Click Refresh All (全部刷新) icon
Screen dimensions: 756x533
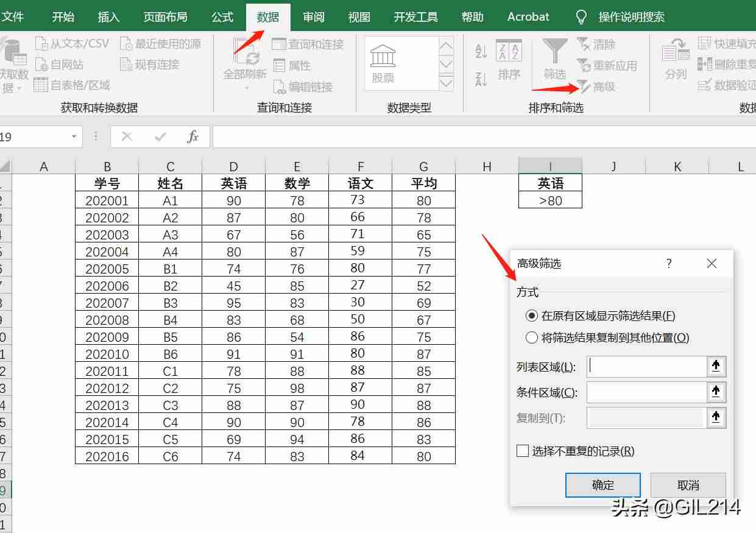(246, 52)
